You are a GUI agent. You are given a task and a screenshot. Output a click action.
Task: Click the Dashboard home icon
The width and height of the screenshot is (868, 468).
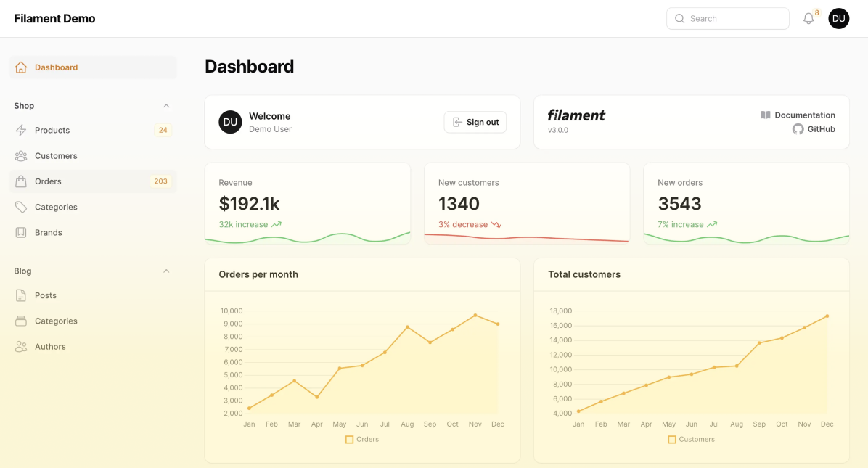pos(21,67)
